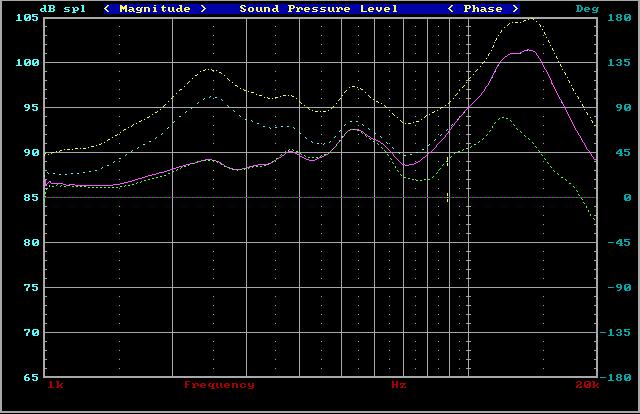Click the positive 45 degree phase value
This screenshot has height=414, width=640.
pos(623,152)
